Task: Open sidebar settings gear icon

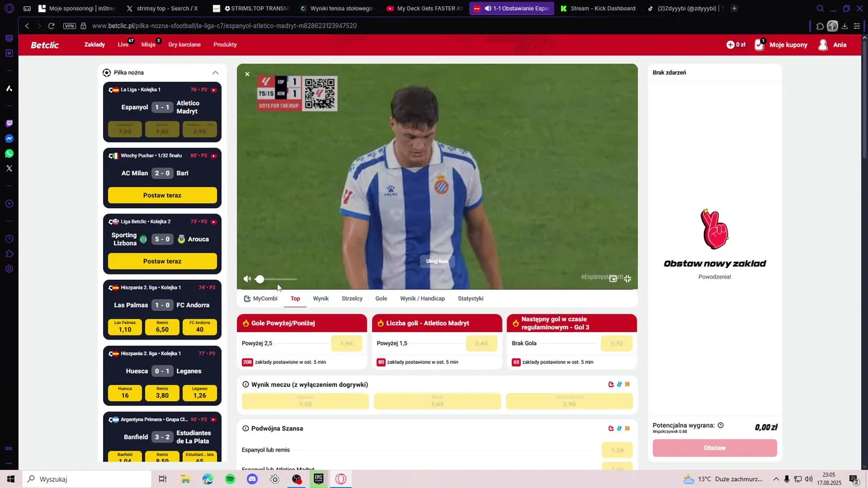Action: pyautogui.click(x=9, y=268)
